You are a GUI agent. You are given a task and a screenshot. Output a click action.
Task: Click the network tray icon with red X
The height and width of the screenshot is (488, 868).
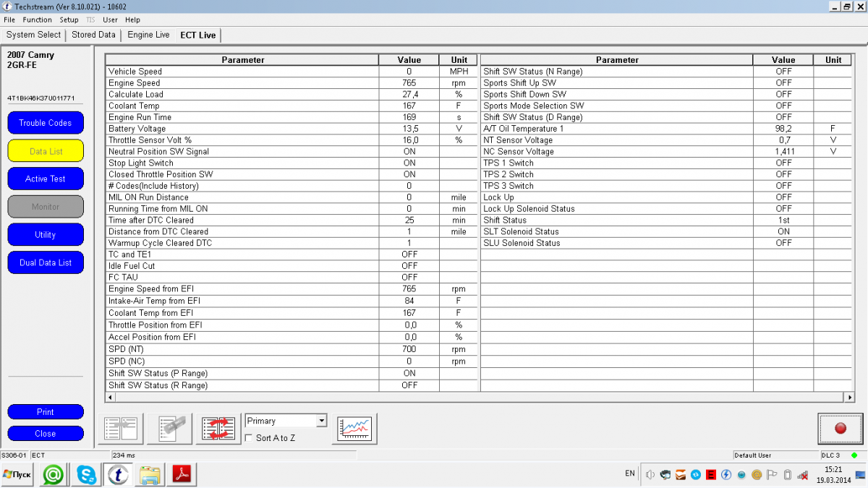pos(803,475)
